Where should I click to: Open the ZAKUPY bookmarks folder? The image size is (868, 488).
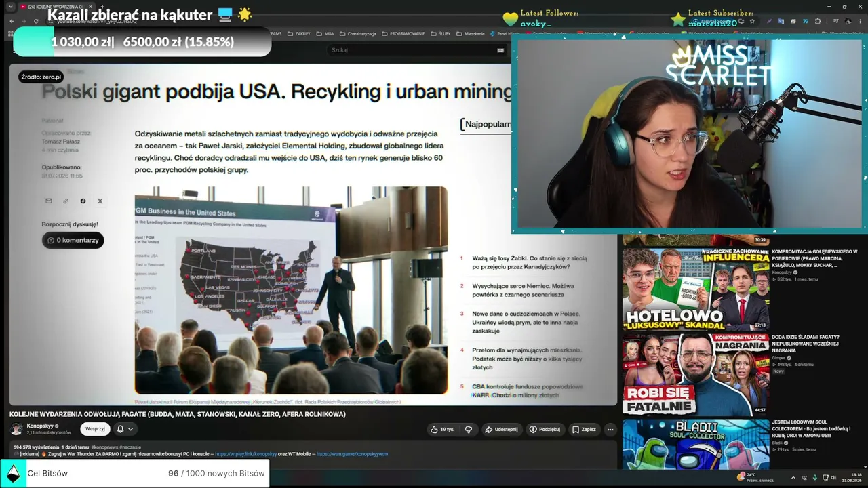298,33
